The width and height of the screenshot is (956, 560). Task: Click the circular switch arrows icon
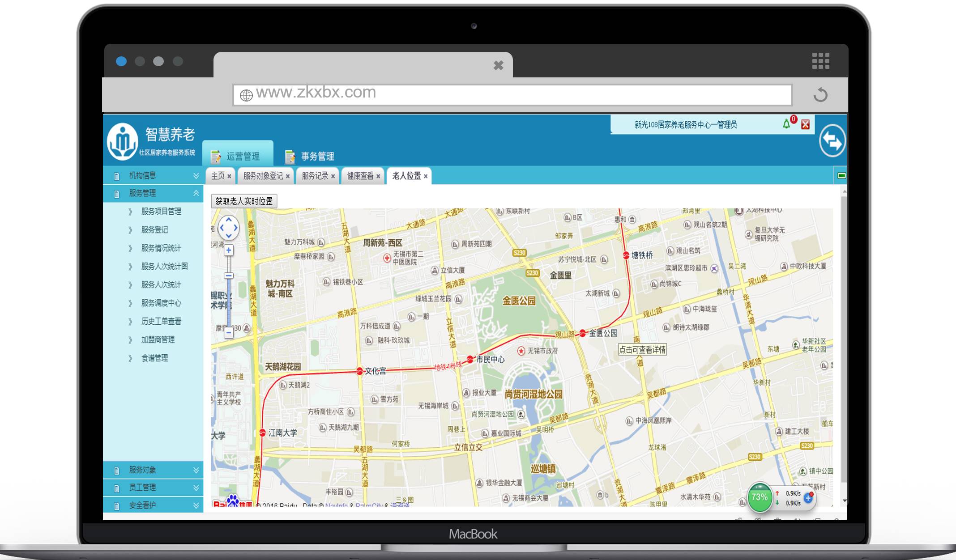(x=832, y=141)
